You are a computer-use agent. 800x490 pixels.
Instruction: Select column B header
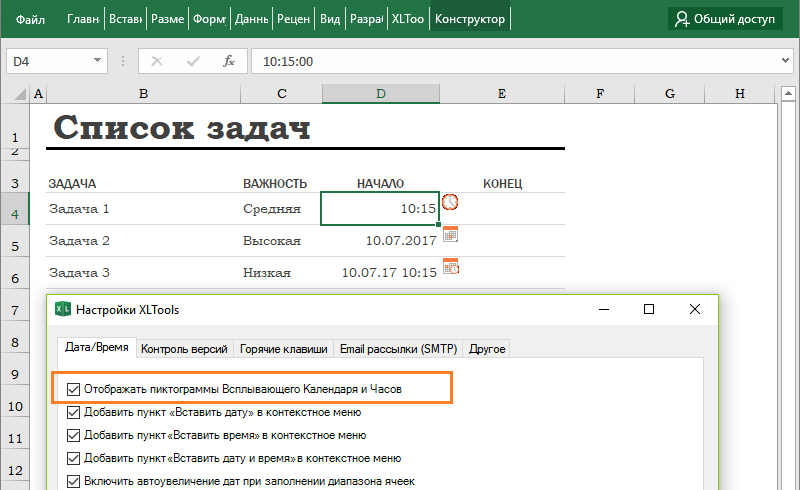tap(143, 93)
